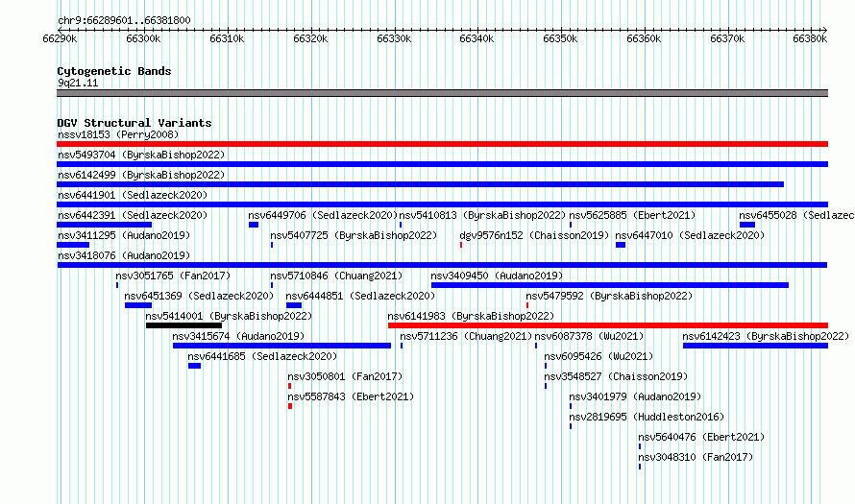The width and height of the screenshot is (855, 504).
Task: Select the blue bar under nsv6142423
Action: point(755,346)
